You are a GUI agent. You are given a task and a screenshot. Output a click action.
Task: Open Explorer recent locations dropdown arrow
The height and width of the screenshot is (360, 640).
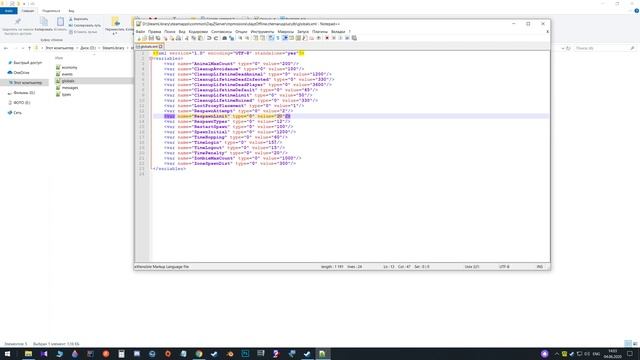coord(23,48)
